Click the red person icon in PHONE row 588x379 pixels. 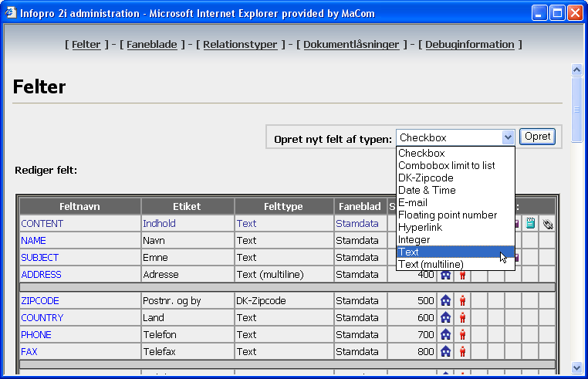pos(462,334)
